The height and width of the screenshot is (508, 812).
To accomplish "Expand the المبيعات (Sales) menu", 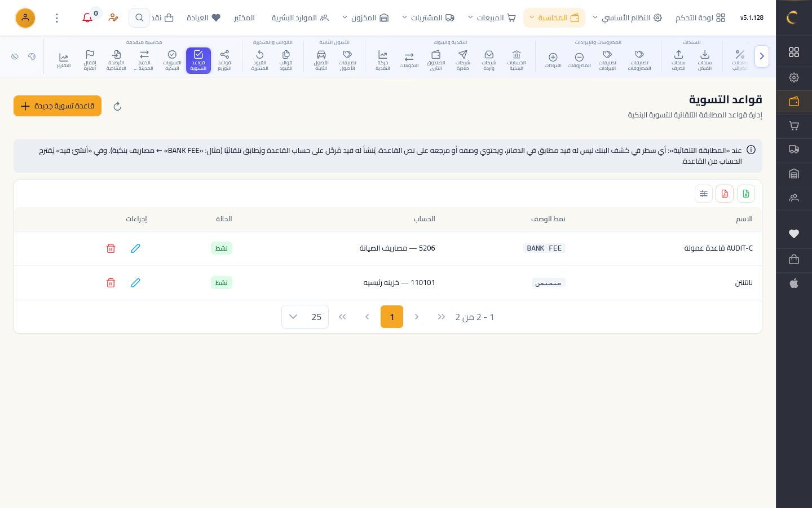I will coord(492,18).
